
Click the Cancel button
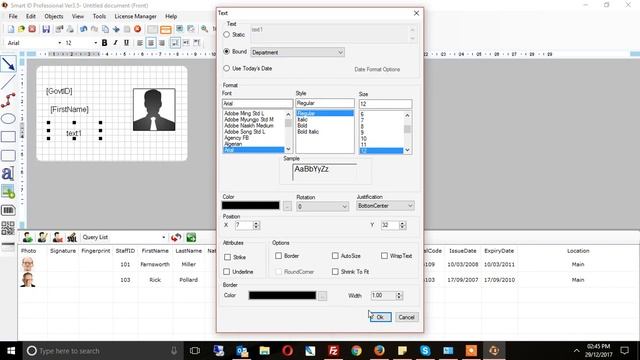coord(407,317)
